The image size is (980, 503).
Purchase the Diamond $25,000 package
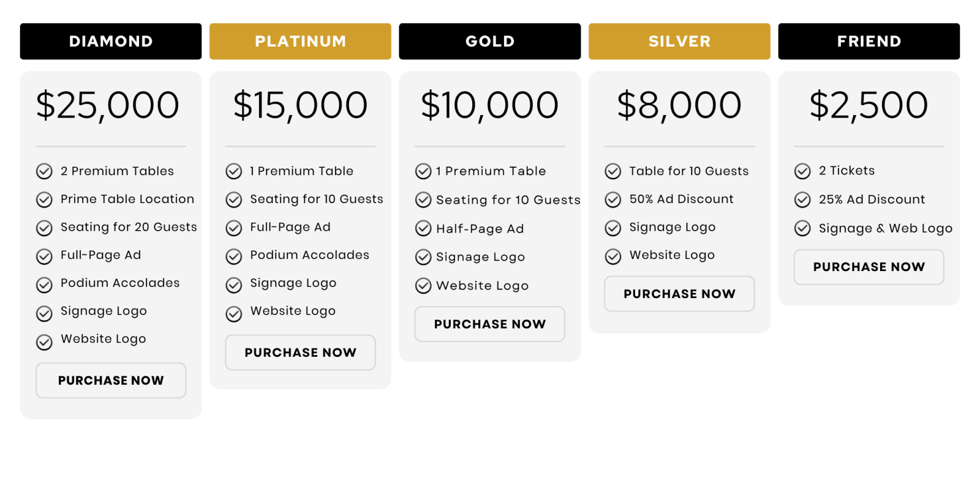(x=111, y=381)
